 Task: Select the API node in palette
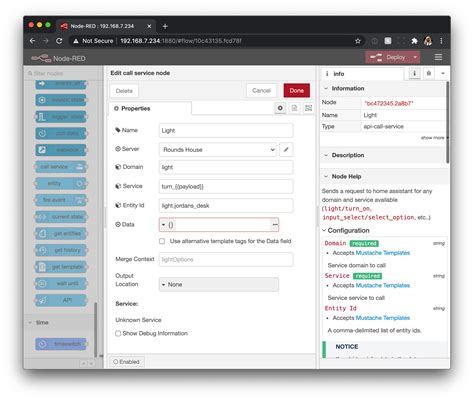61,300
